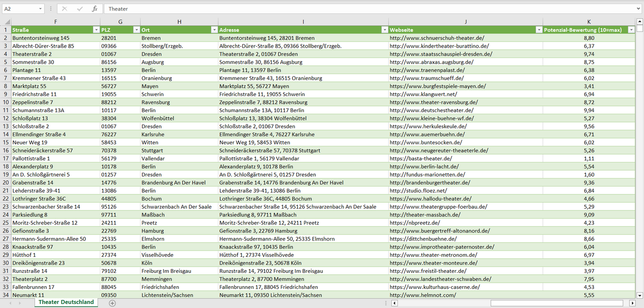
Task: Click the Insert Function fx icon
Action: 94,9
